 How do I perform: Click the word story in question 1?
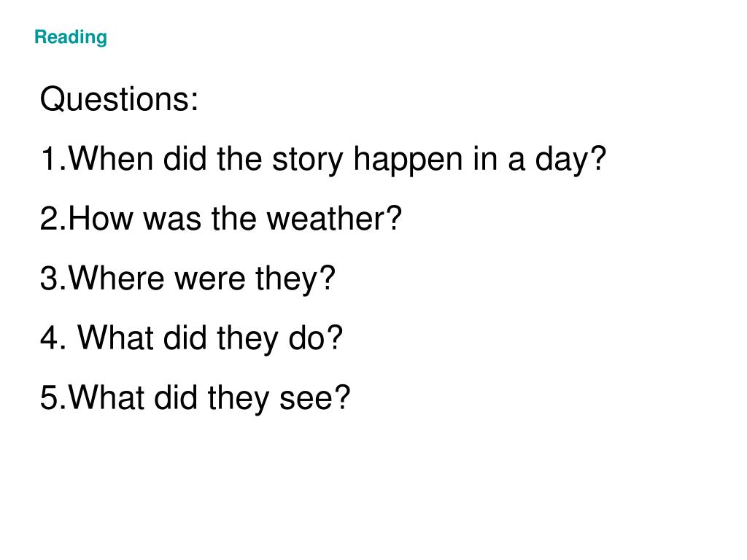[x=307, y=161]
